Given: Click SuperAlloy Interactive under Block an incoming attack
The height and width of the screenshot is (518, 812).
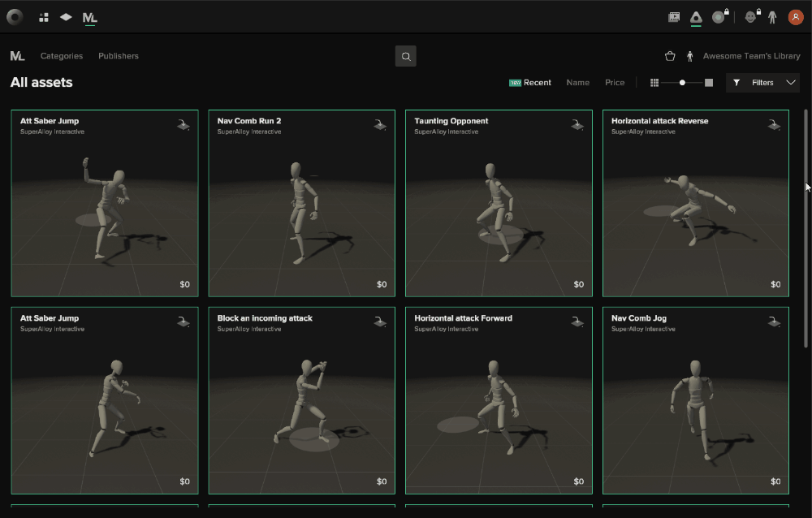Looking at the screenshot, I should (x=249, y=329).
